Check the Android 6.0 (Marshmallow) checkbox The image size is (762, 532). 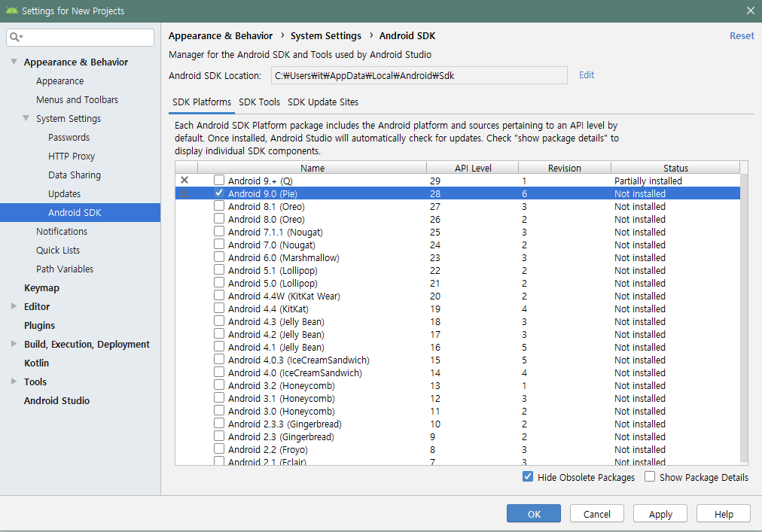coord(219,257)
